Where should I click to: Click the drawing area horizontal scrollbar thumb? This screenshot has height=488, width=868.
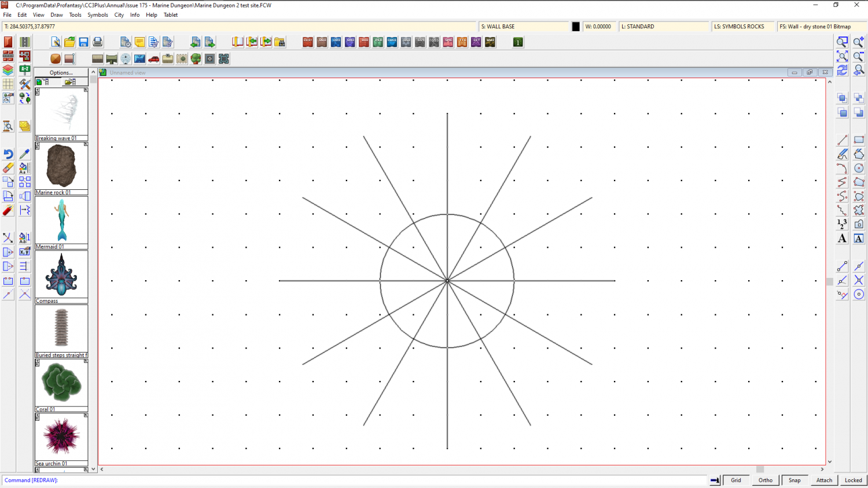click(x=760, y=469)
